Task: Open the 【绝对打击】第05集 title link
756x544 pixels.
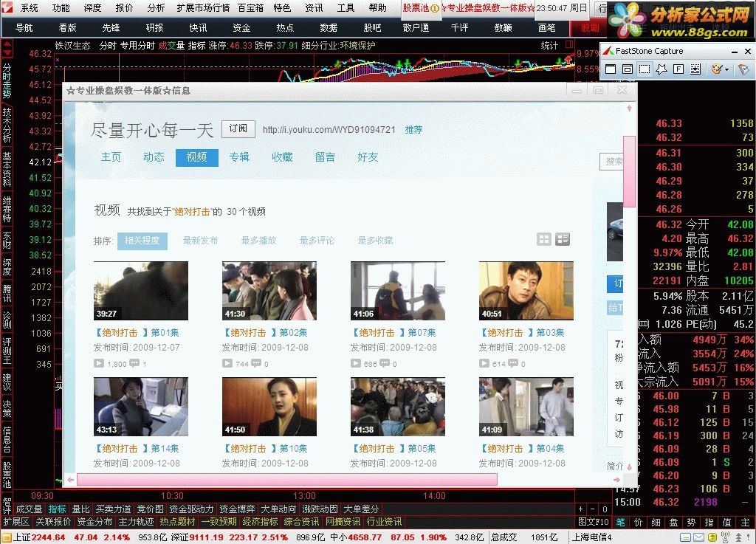Action: pyautogui.click(x=395, y=448)
